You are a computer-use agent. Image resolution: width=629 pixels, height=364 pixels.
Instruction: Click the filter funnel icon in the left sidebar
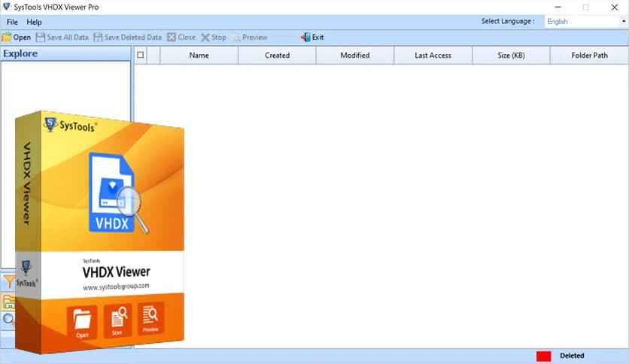[8, 282]
